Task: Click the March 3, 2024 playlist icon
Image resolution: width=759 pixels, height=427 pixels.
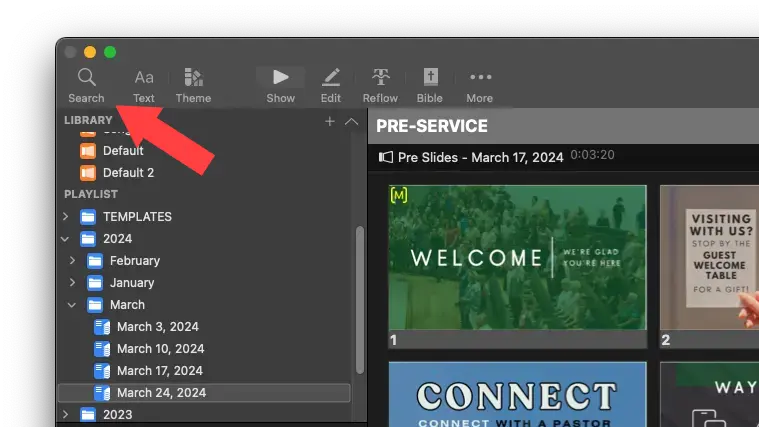Action: pos(102,327)
